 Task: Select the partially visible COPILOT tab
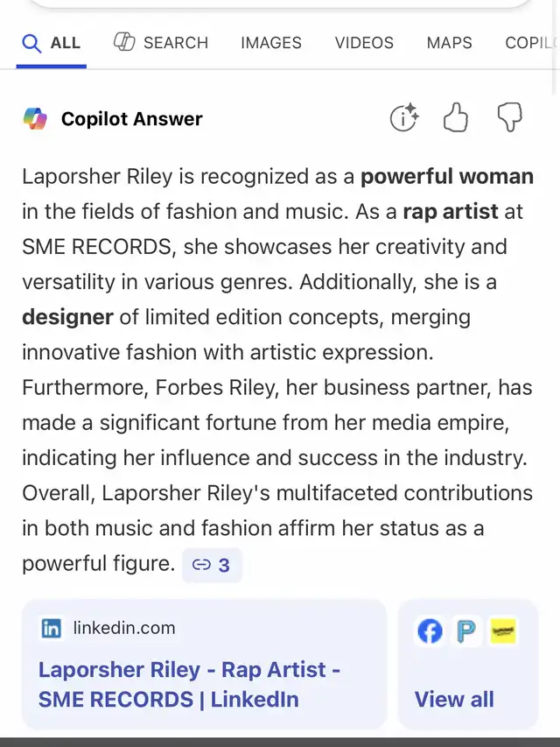(529, 43)
